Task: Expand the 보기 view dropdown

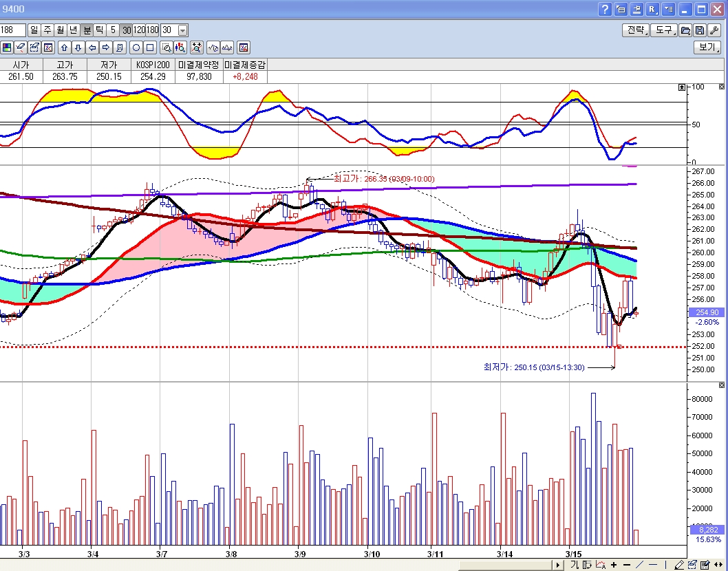Action: pos(707,47)
